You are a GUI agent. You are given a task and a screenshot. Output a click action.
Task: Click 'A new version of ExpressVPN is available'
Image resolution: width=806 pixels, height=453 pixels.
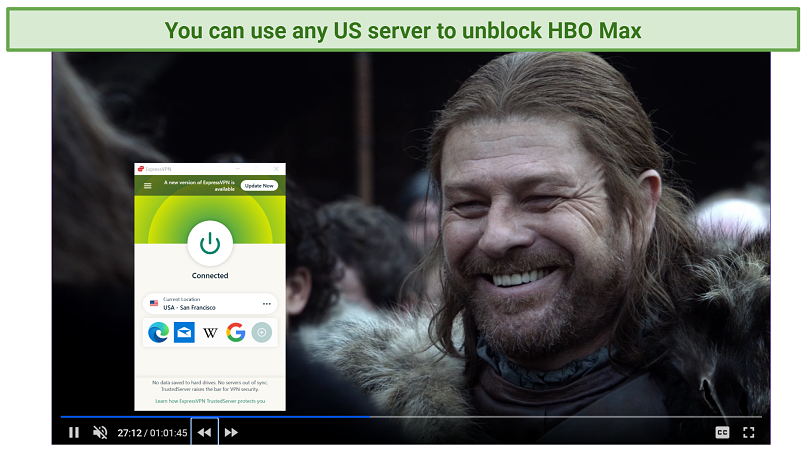pyautogui.click(x=199, y=186)
